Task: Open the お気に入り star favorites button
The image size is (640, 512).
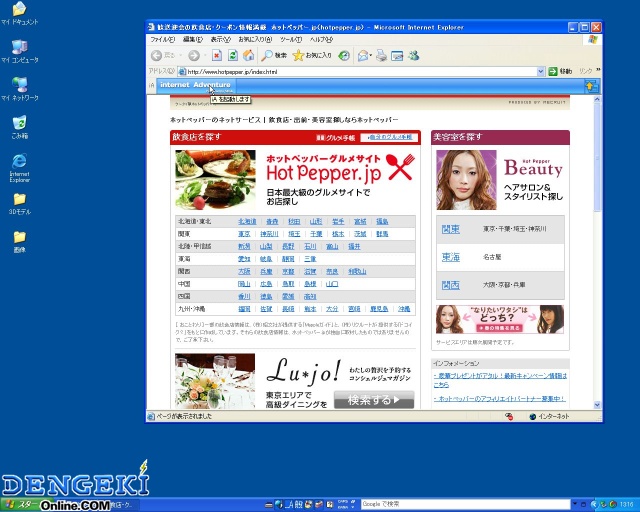Action: 312,56
